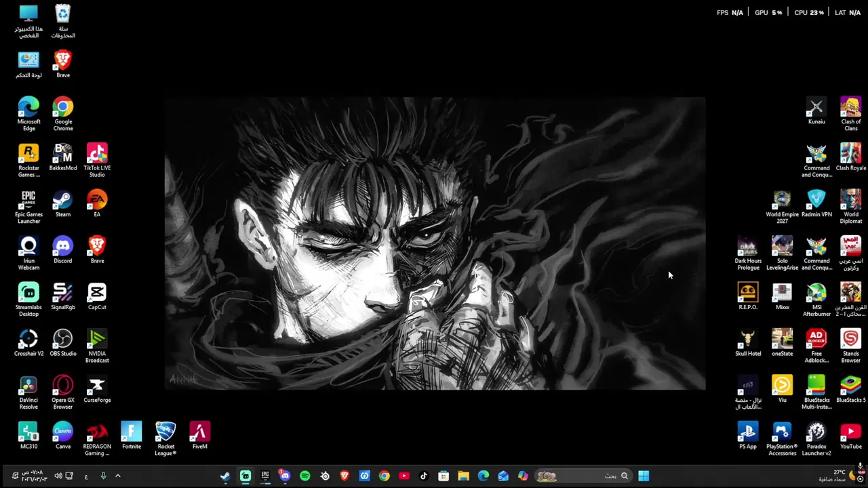The width and height of the screenshot is (868, 488).
Task: Open YouTube desktop shortcut
Action: click(x=850, y=435)
